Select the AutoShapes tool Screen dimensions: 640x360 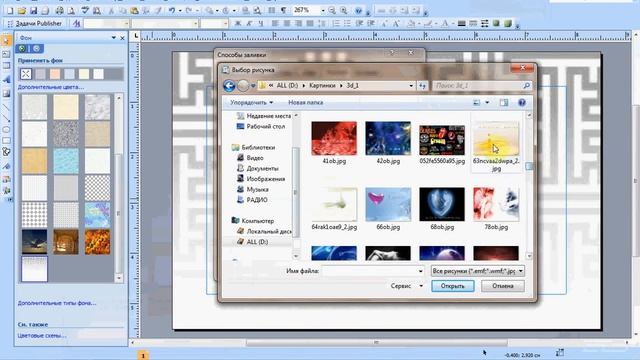(x=6, y=152)
